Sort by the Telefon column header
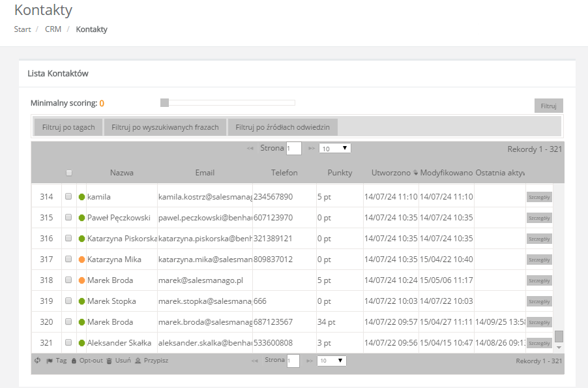The width and height of the screenshot is (588, 388). click(x=284, y=173)
